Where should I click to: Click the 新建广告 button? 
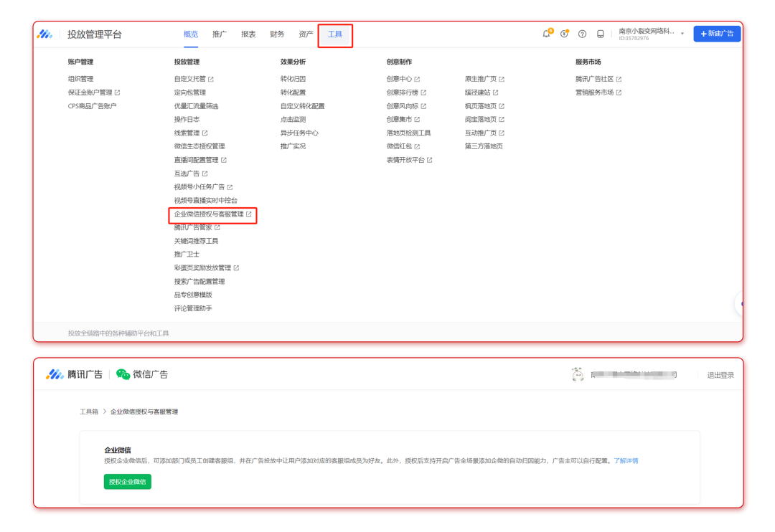(716, 34)
